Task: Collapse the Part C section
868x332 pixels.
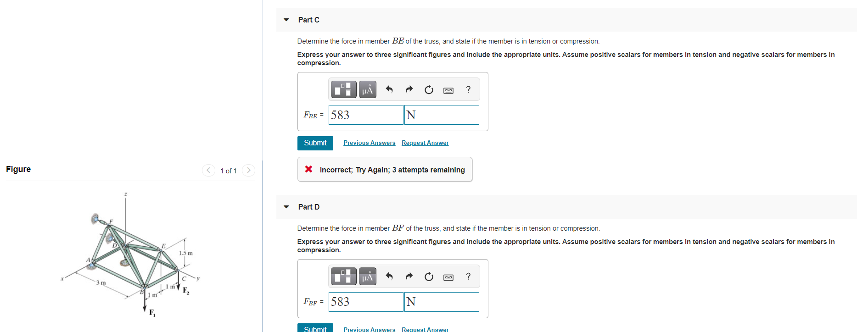Action: point(286,20)
